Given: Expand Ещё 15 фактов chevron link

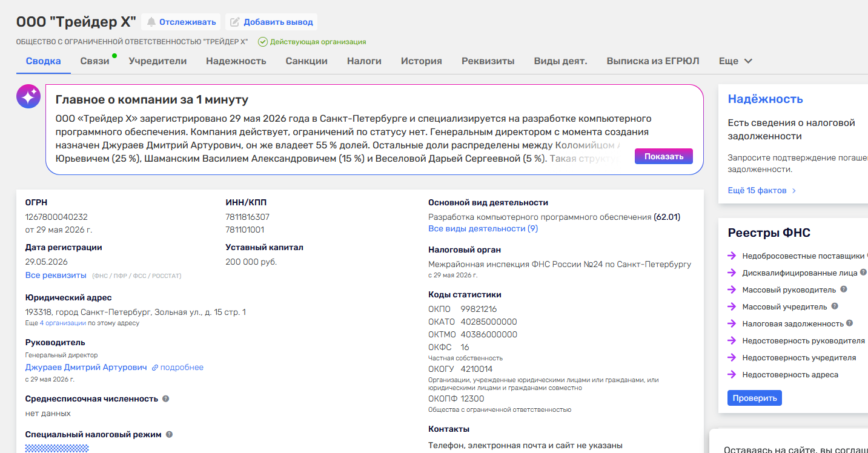Looking at the screenshot, I should pyautogui.click(x=762, y=190).
